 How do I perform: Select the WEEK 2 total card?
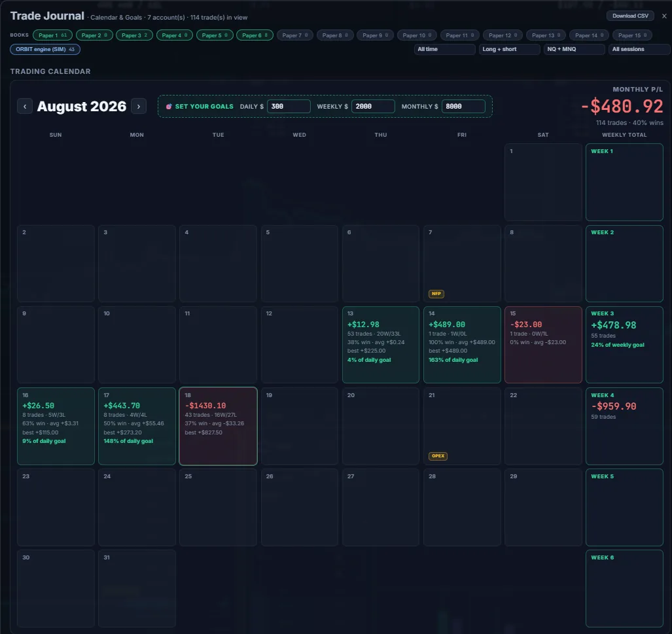click(x=624, y=264)
